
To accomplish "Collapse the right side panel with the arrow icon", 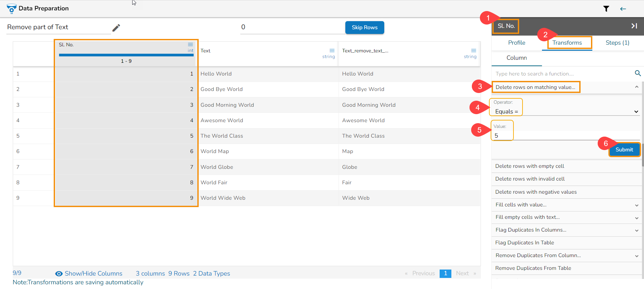I will pos(634,26).
